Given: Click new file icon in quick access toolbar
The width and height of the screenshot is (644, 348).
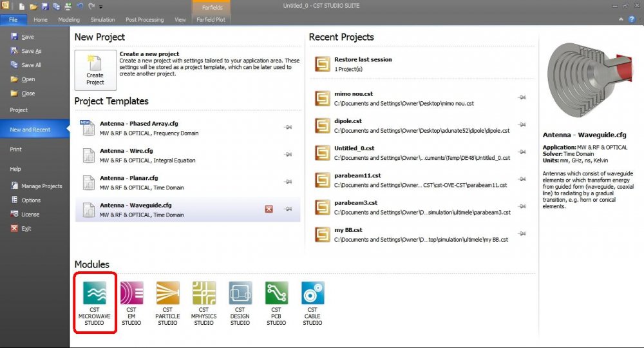Looking at the screenshot, I should (x=22, y=6).
